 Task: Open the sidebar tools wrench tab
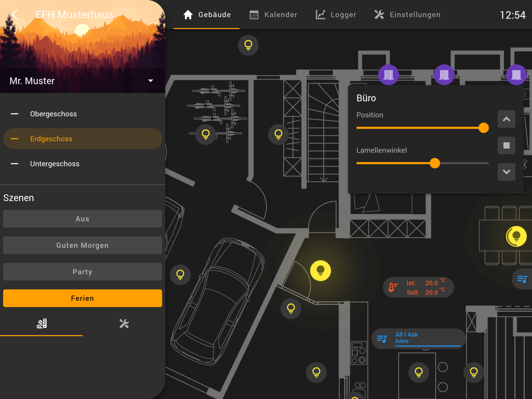[124, 323]
